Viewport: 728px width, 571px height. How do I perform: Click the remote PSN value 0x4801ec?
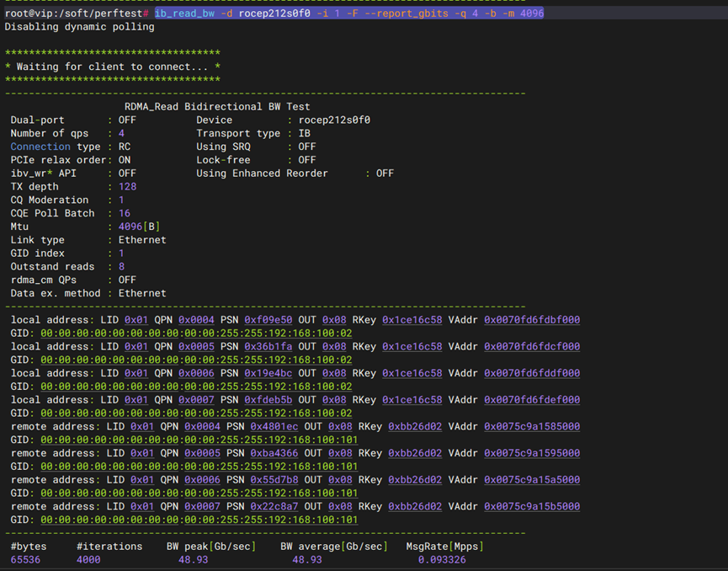pyautogui.click(x=274, y=427)
